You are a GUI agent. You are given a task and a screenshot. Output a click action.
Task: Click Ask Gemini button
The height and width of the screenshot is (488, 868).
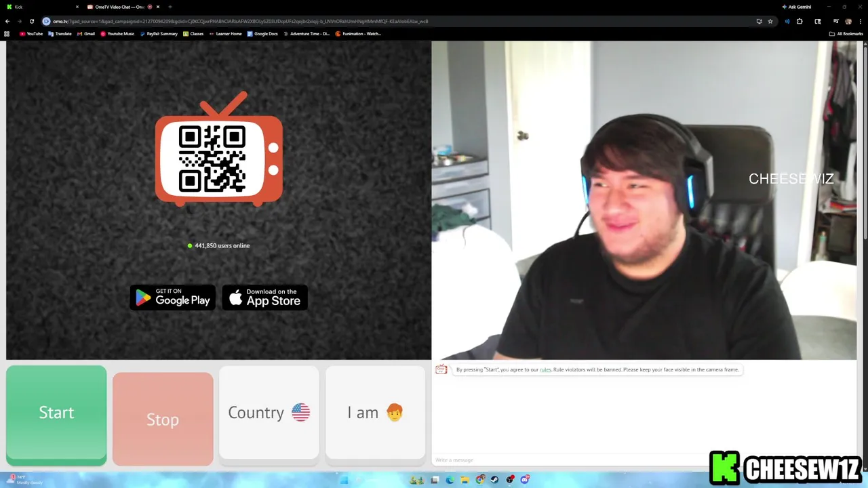[x=797, y=7]
